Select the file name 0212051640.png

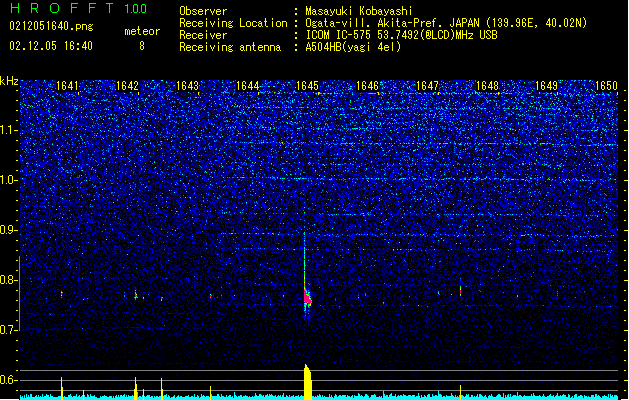point(51,26)
